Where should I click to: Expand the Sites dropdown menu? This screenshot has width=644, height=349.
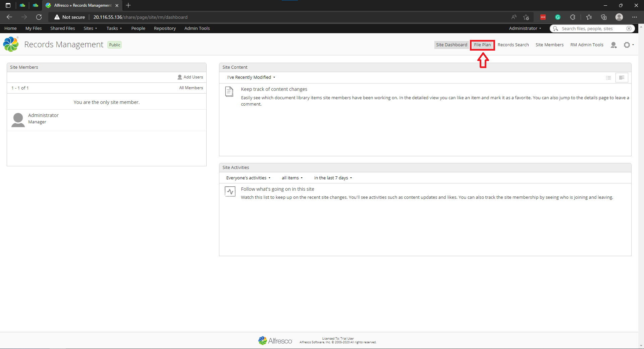[90, 28]
